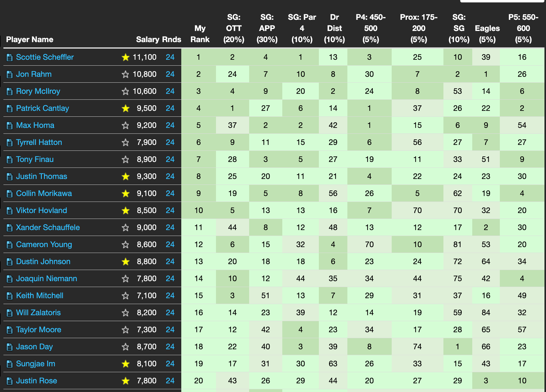This screenshot has height=392, width=546.
Task: Click the note icon beside Keith Mitchell
Action: 9,295
